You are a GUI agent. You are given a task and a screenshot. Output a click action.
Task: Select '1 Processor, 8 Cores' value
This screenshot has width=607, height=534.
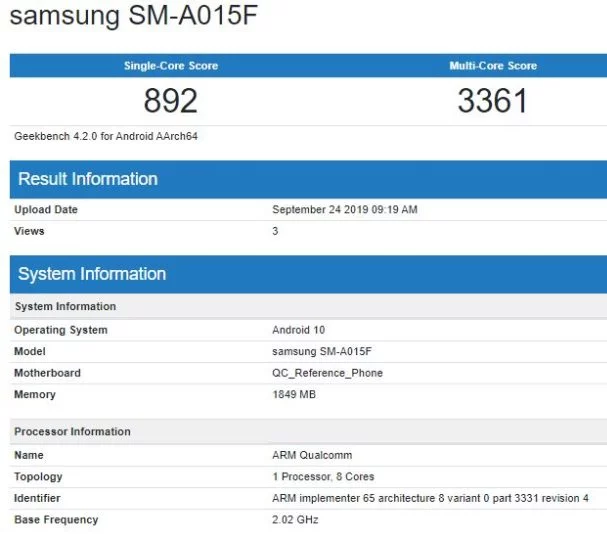pos(323,476)
